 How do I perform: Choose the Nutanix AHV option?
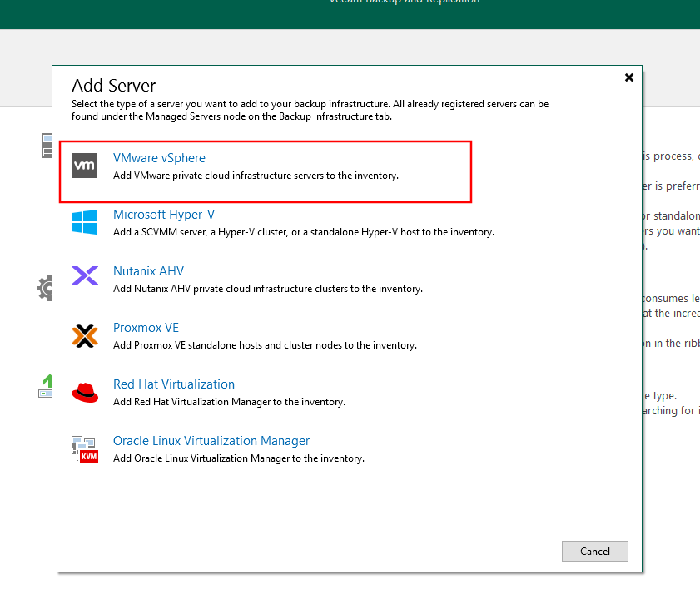point(148,271)
